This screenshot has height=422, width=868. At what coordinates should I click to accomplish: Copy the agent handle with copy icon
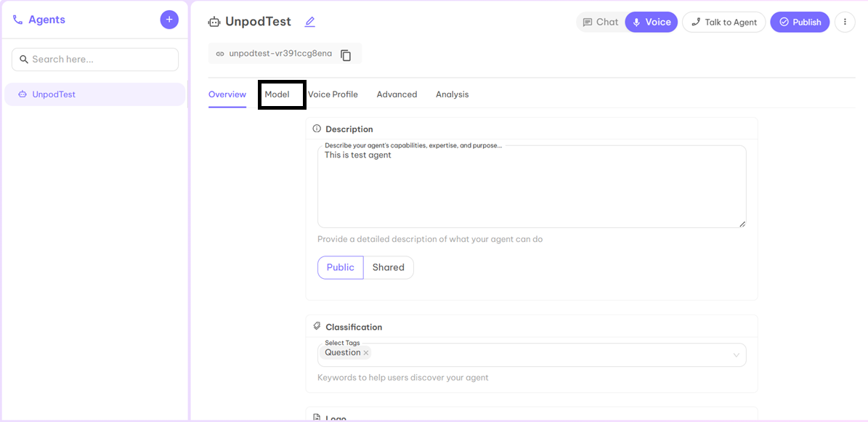click(x=346, y=54)
